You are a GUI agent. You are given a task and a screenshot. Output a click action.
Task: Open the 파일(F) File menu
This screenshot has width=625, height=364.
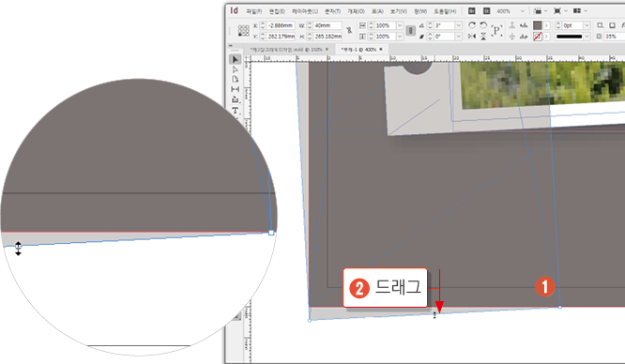(253, 11)
